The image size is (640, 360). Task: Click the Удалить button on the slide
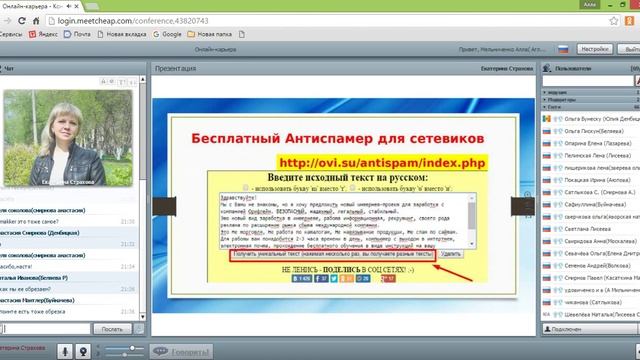point(451,254)
